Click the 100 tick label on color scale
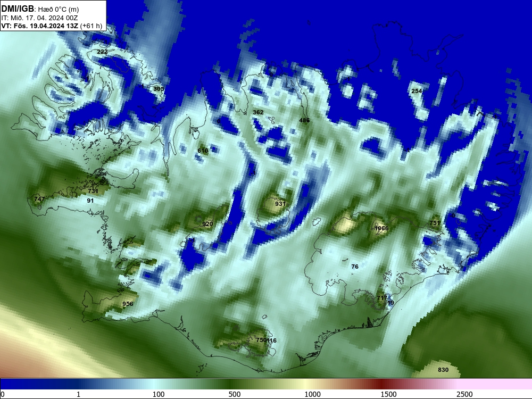 coord(159,394)
